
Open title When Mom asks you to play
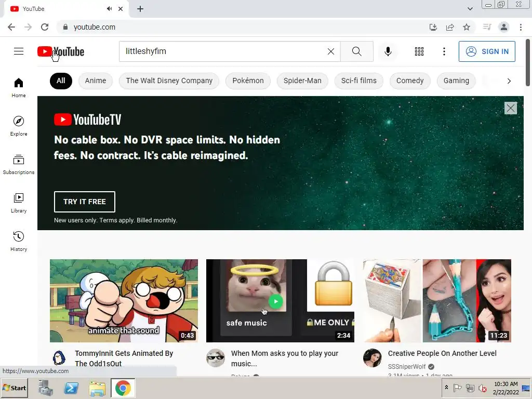[x=285, y=358]
